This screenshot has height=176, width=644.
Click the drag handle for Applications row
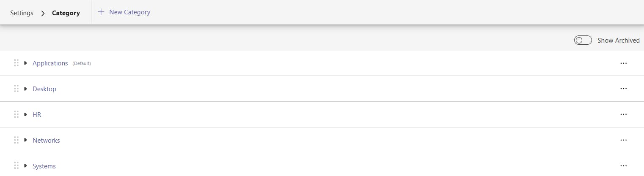17,63
